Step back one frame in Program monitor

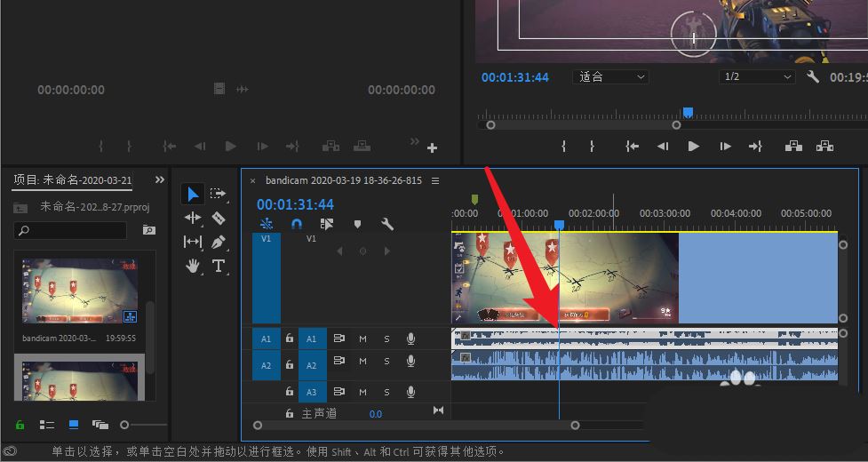click(663, 146)
